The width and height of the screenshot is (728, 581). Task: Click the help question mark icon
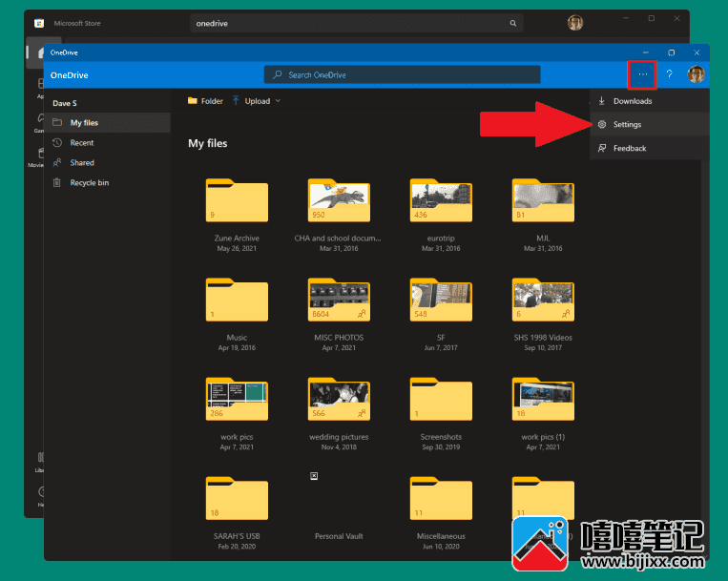(669, 74)
